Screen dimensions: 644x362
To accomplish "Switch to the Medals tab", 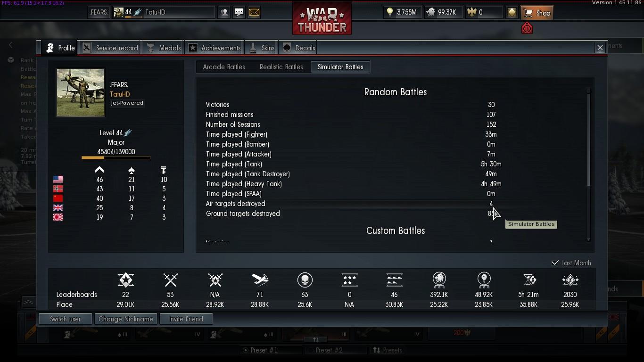I will click(164, 48).
